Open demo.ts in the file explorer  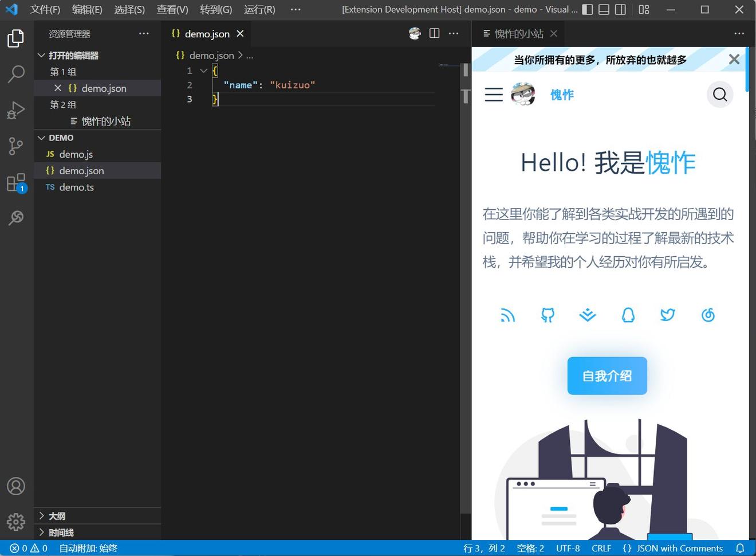pyautogui.click(x=76, y=187)
